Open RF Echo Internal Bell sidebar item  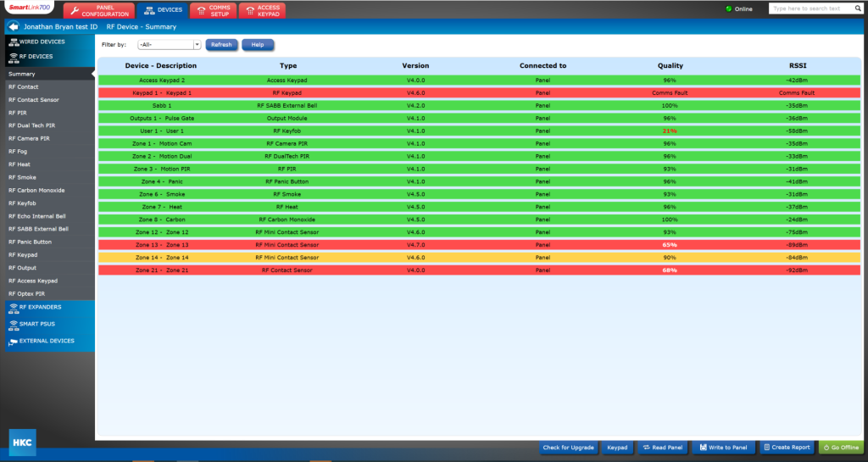coord(50,216)
